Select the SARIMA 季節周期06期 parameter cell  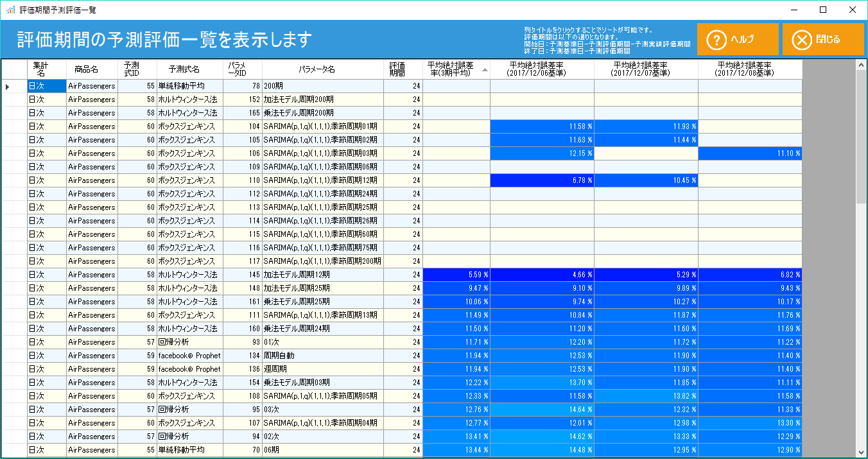[323, 167]
